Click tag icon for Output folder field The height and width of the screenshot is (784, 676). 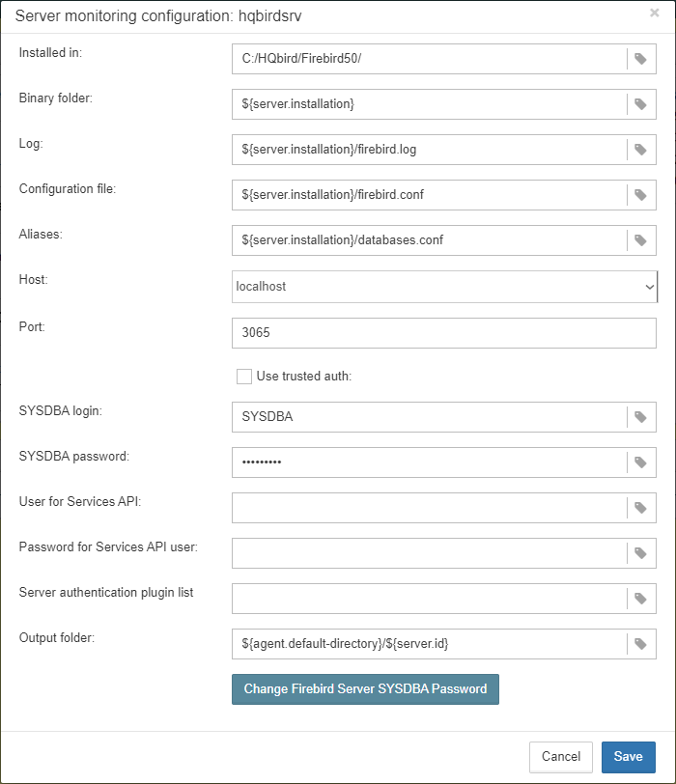click(x=640, y=644)
